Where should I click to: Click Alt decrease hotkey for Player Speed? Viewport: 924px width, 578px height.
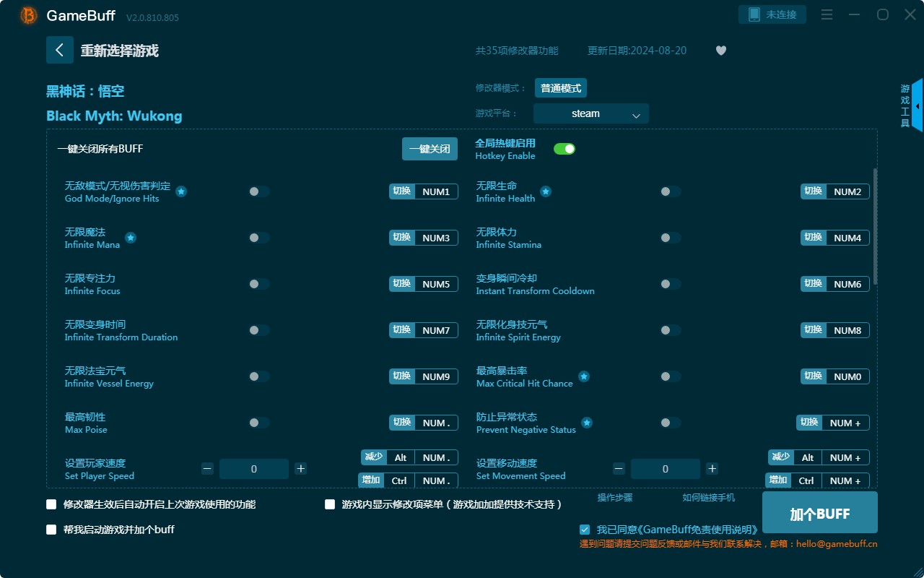pos(401,457)
